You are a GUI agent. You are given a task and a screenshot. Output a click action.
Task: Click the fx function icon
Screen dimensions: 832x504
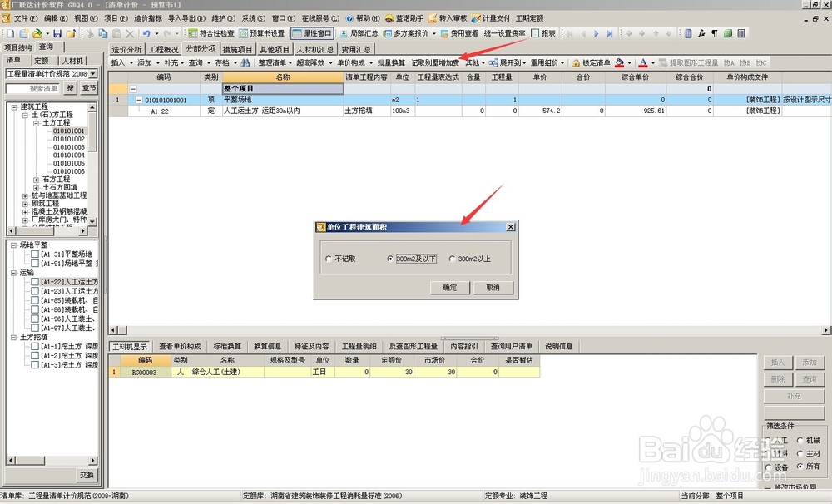tap(701, 33)
